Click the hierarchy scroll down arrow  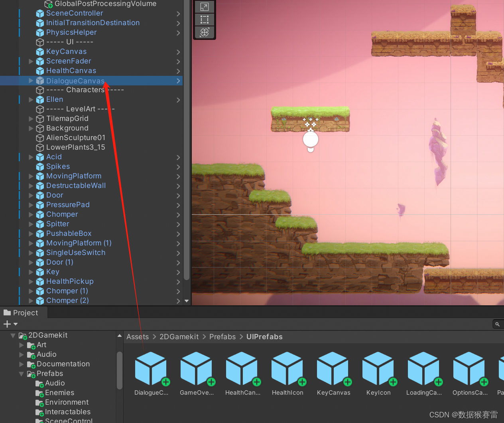pyautogui.click(x=187, y=301)
